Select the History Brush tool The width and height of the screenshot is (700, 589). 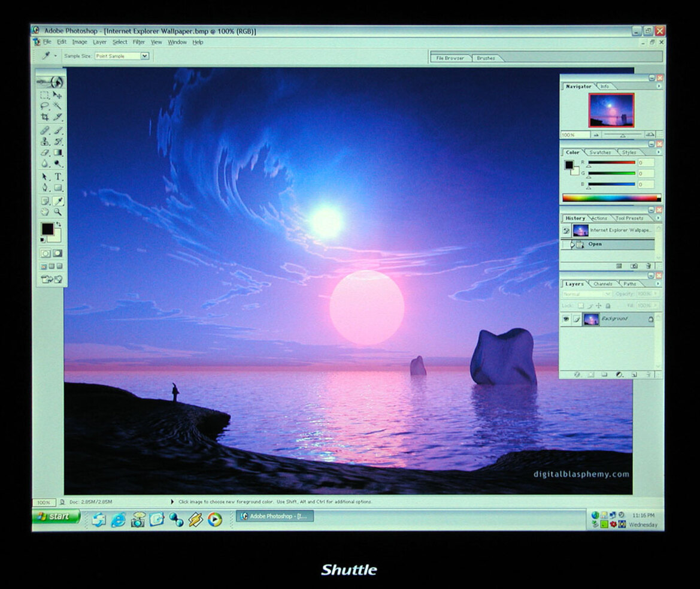(58, 141)
